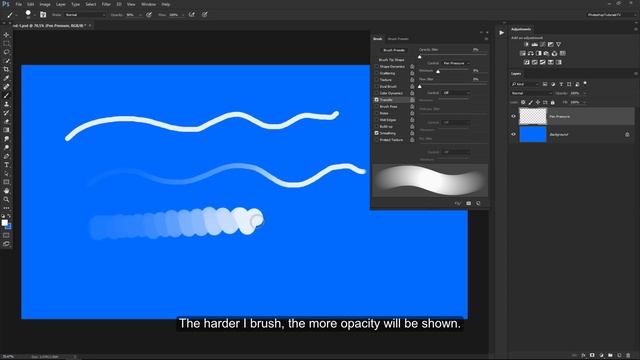Image resolution: width=640 pixels, height=360 pixels.
Task: Select the Hand tool
Action: point(6,191)
